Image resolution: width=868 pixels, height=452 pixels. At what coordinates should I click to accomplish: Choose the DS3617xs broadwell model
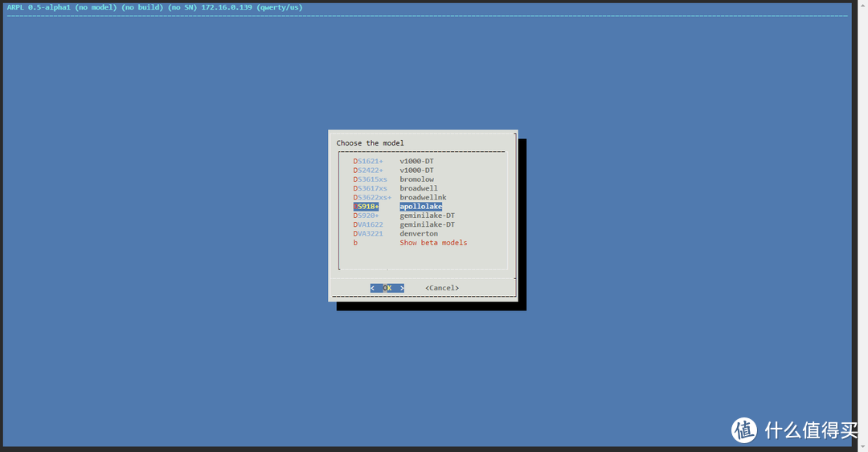[x=395, y=188]
